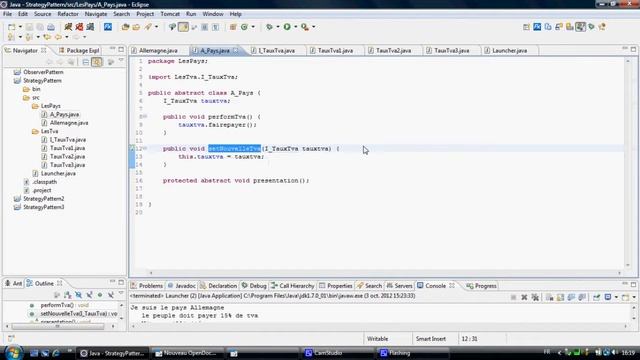Click the taskbar volume icon
The width and height of the screenshot is (640, 360).
coord(615,352)
